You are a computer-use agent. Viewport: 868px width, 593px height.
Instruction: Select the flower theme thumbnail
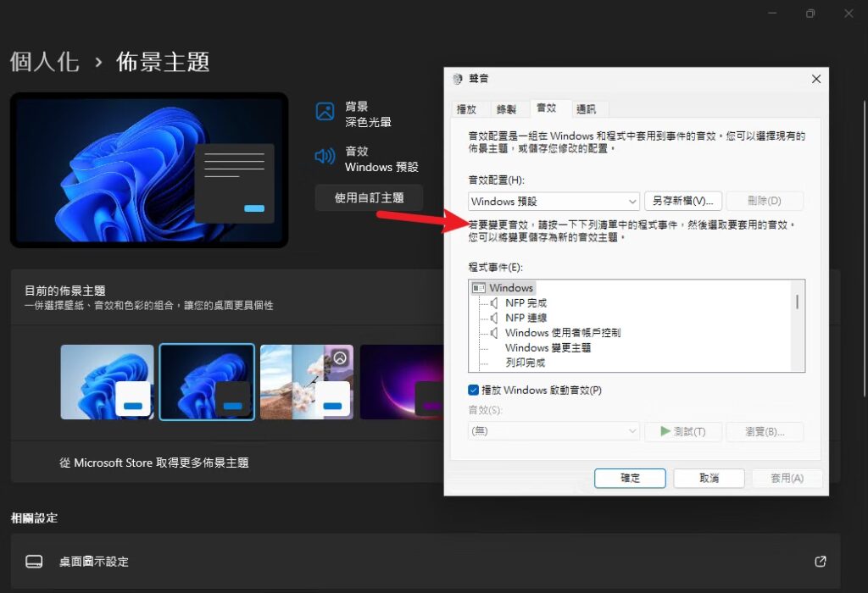(x=305, y=382)
